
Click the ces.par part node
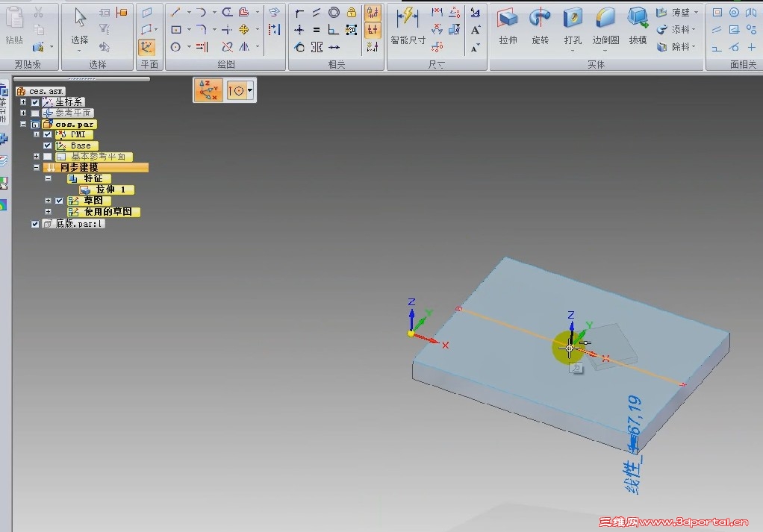[x=69, y=124]
